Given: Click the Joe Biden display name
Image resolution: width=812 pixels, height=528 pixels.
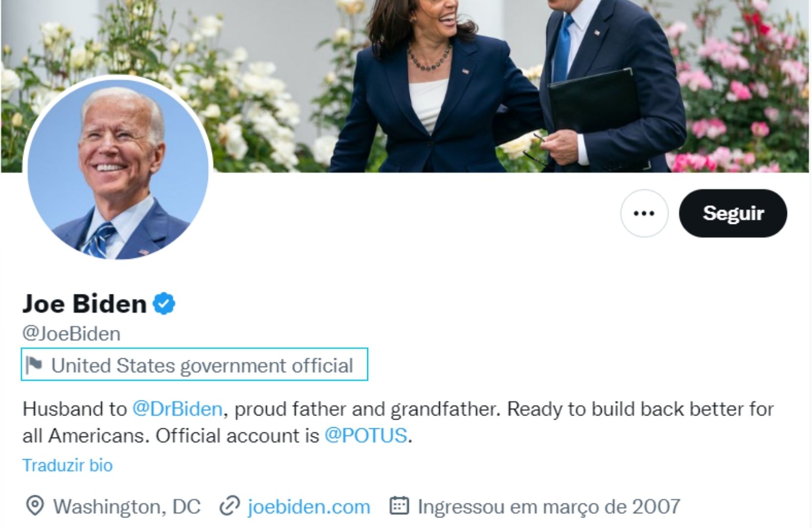Looking at the screenshot, I should 85,304.
